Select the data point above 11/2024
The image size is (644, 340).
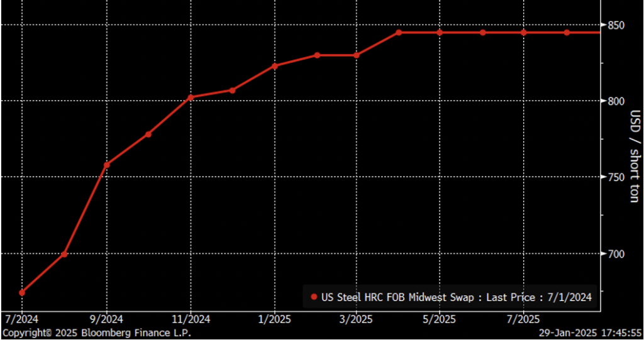click(x=191, y=97)
